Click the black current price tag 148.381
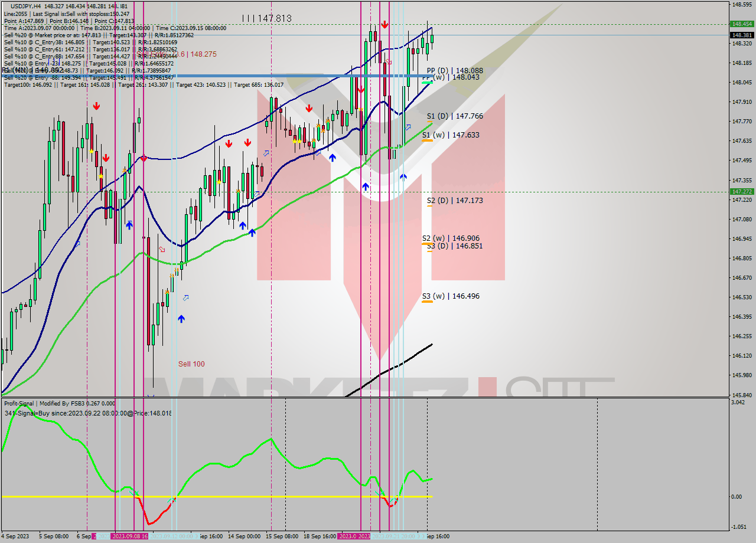The width and height of the screenshot is (756, 543). click(741, 35)
